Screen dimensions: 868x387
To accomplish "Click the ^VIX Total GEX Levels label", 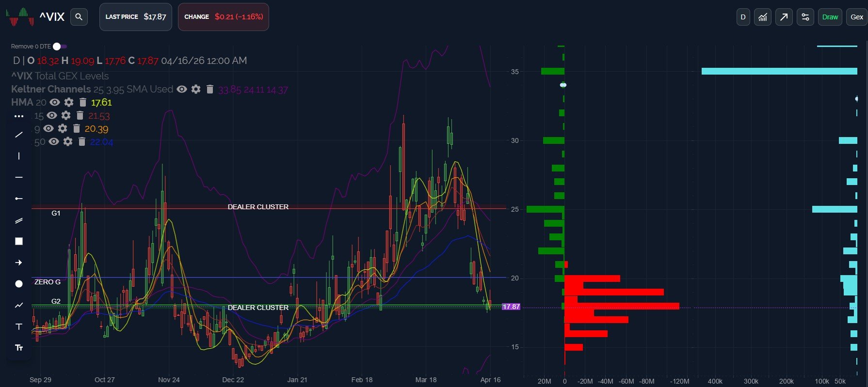I will (60, 76).
